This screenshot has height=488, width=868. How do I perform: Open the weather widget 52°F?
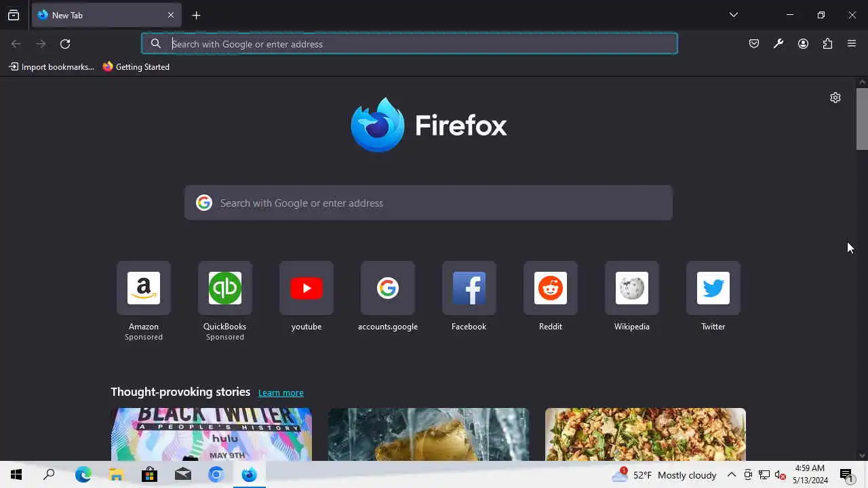click(x=663, y=475)
